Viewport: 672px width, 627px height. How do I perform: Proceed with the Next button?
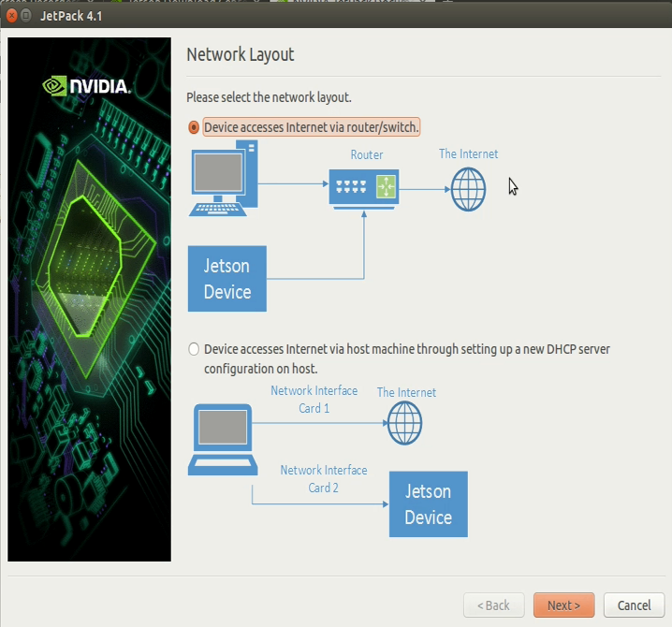(x=563, y=605)
